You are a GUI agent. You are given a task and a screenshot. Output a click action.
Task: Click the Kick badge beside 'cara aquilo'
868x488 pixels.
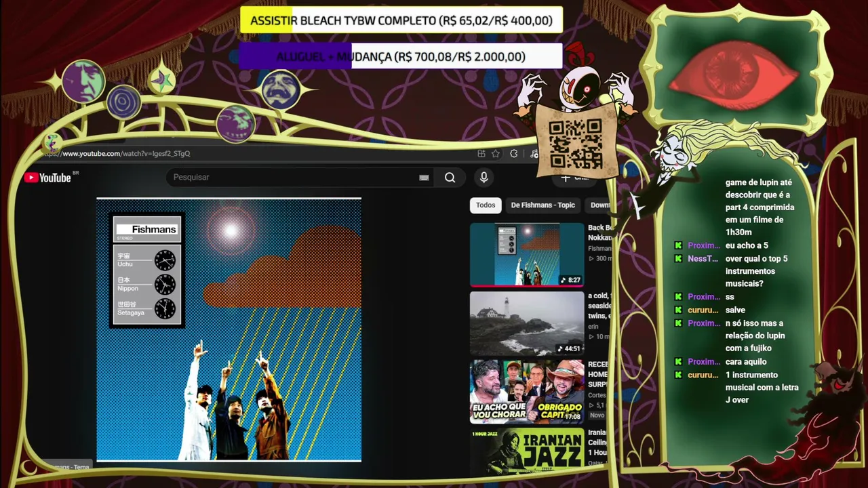tap(678, 361)
